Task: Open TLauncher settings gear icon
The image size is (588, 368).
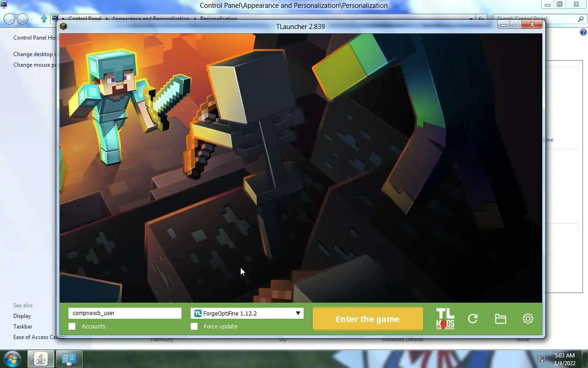Action: coord(528,319)
